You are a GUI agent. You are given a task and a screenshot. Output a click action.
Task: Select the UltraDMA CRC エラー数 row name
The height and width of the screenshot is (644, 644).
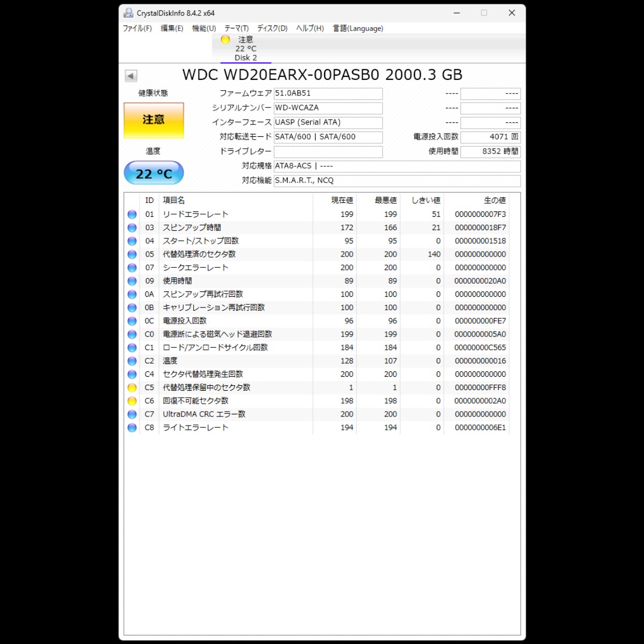click(204, 414)
